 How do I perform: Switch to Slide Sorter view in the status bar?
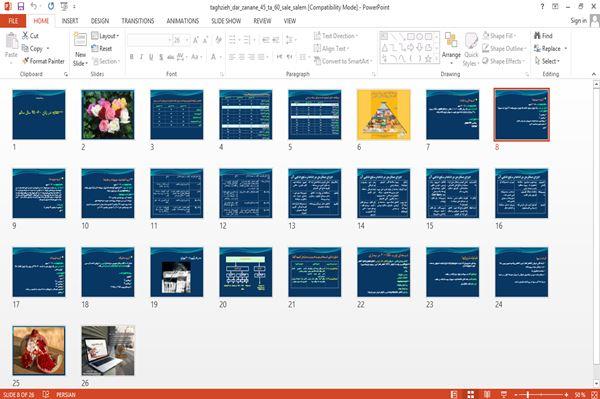click(x=471, y=394)
